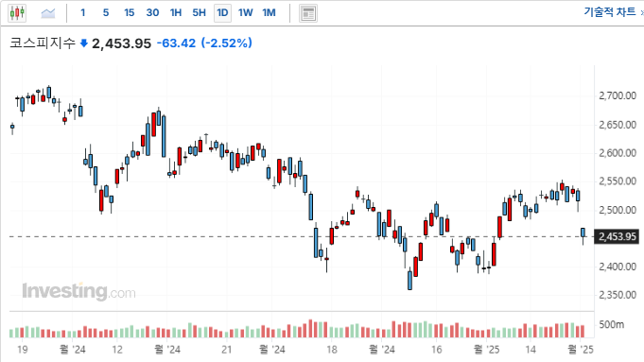Click the 월 '25 label at right end of axis
The width and height of the screenshot is (644, 362).
point(581,350)
